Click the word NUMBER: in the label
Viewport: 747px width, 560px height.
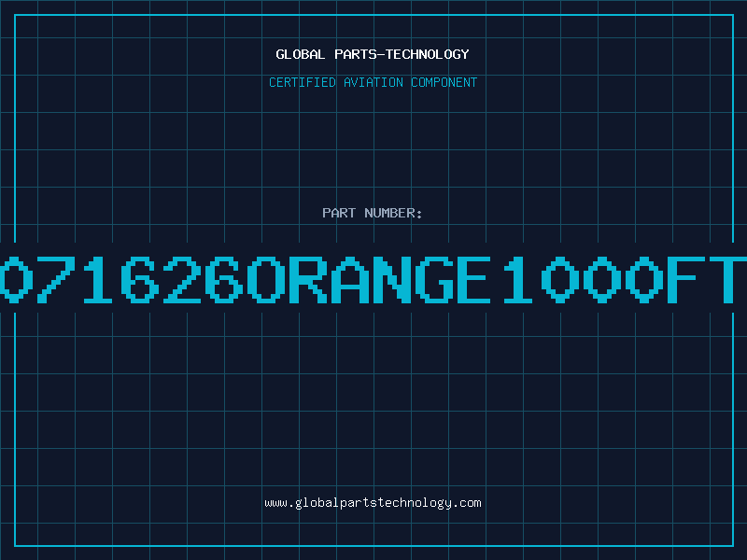(x=393, y=213)
